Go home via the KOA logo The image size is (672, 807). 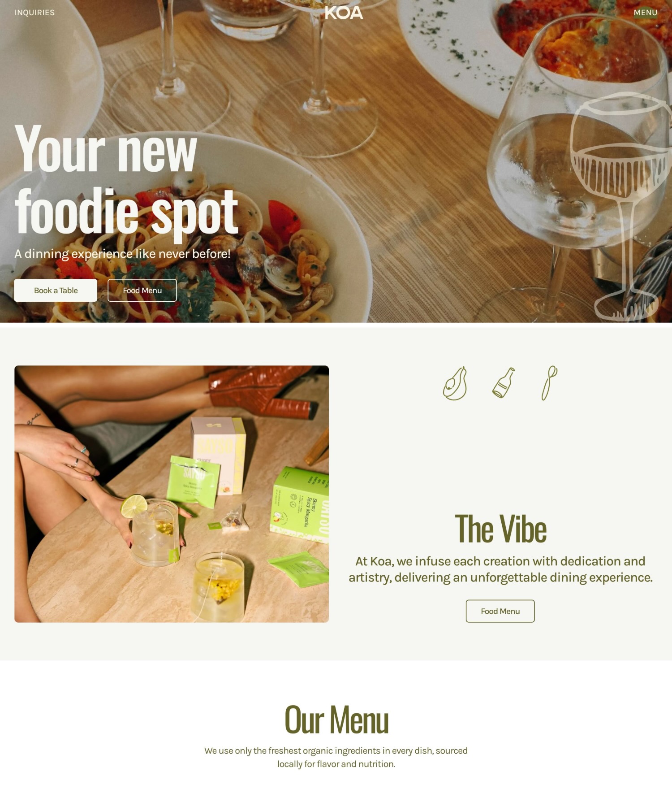tap(344, 13)
